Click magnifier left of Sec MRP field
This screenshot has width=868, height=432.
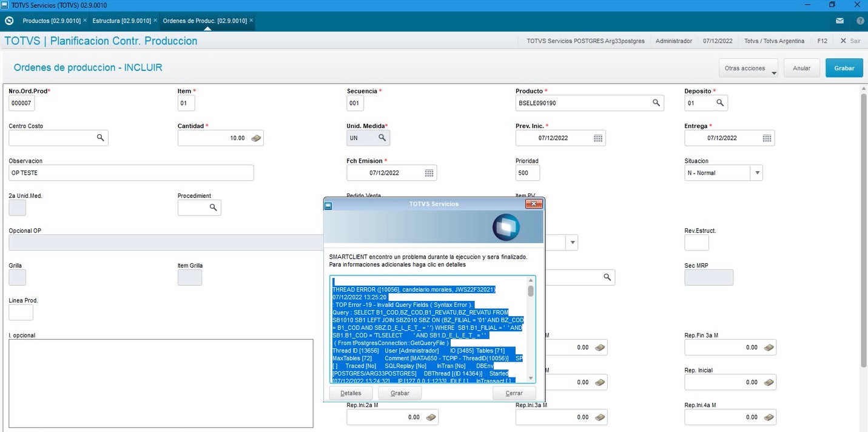[x=607, y=277]
